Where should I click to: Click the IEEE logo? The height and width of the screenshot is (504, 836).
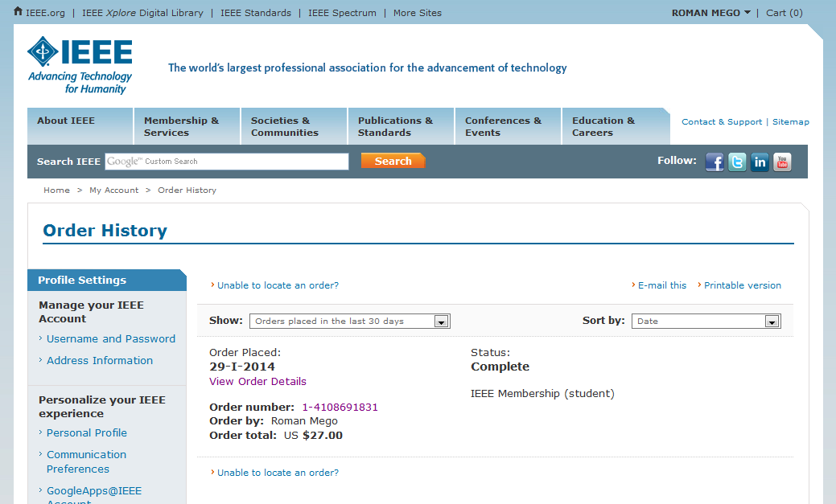tap(80, 65)
